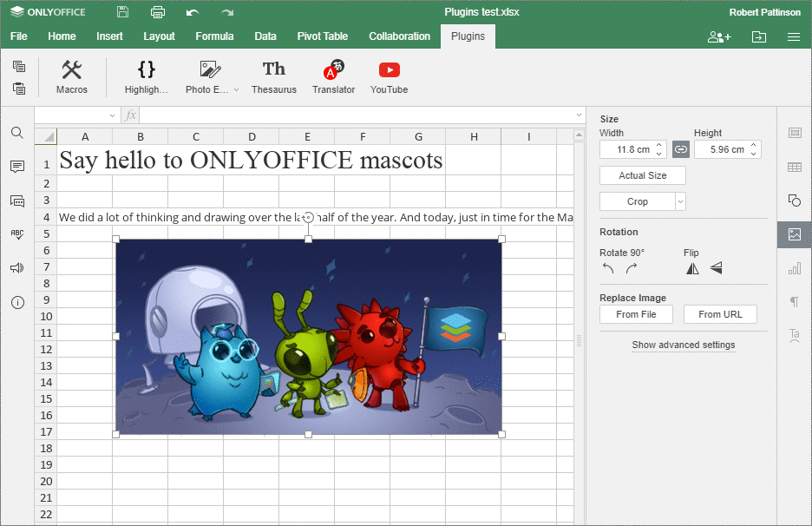Image resolution: width=812 pixels, height=526 pixels.
Task: Open the Formula tab
Action: click(x=214, y=36)
